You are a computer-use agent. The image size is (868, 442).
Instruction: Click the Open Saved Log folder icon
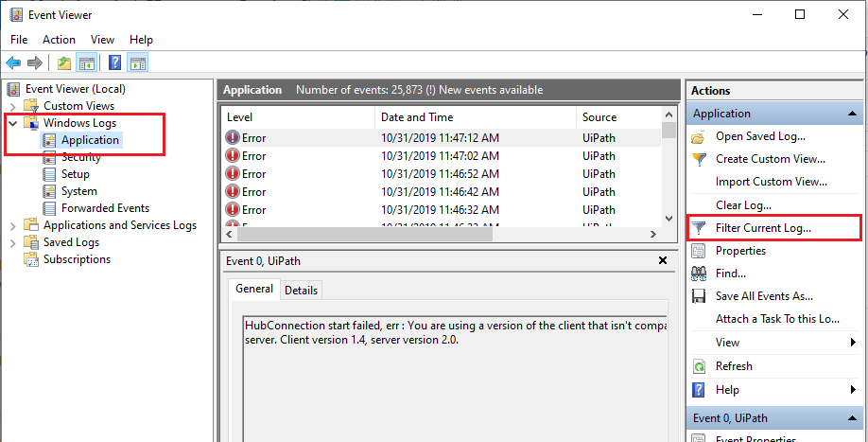pos(699,136)
